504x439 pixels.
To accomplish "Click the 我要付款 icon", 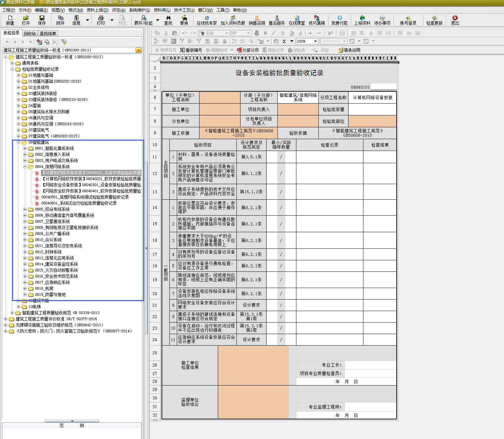I will point(340,20).
